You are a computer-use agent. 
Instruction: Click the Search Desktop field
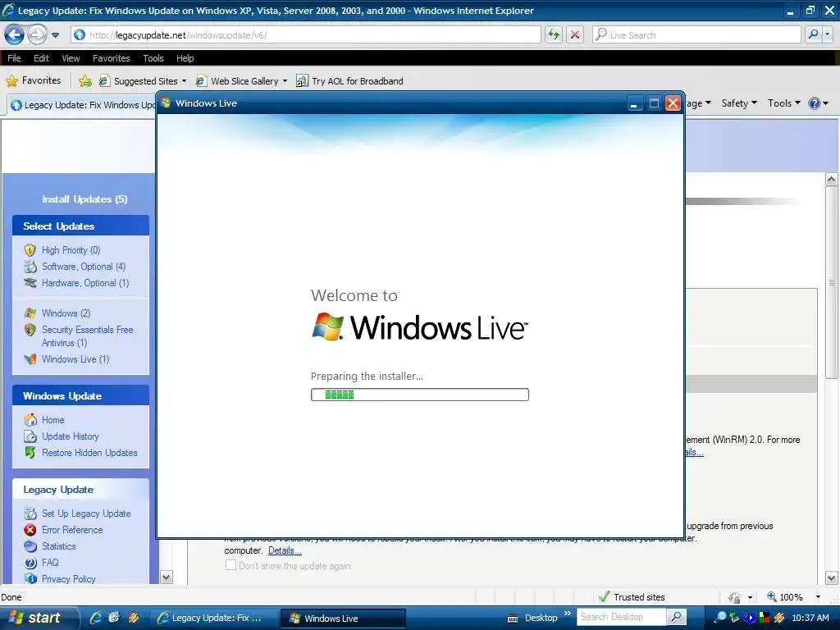coord(622,617)
